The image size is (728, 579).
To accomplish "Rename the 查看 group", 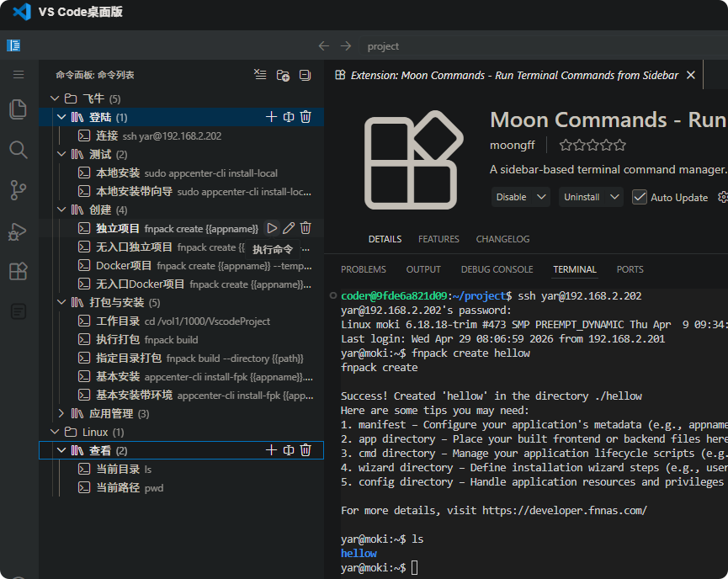I will (289, 450).
